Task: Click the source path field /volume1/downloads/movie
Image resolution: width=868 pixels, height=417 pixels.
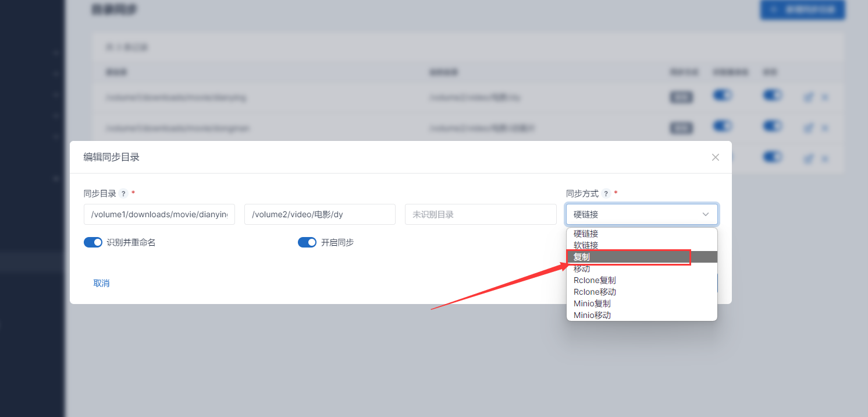Action: click(x=159, y=214)
